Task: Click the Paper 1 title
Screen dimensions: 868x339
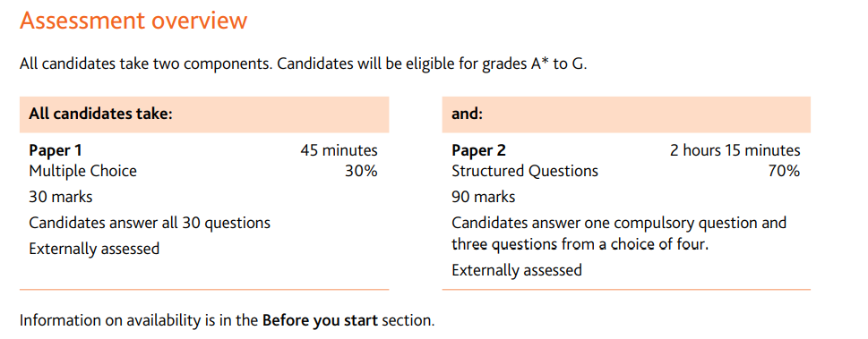Action: (x=56, y=150)
